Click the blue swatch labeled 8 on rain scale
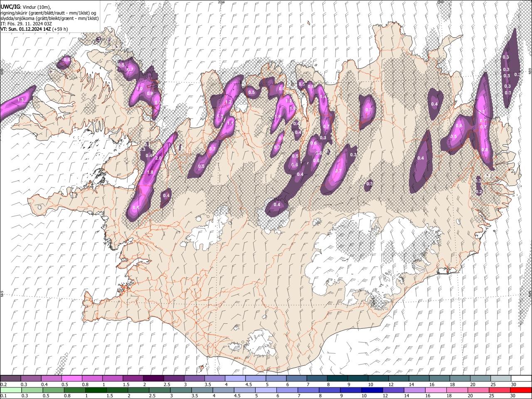 330,390
